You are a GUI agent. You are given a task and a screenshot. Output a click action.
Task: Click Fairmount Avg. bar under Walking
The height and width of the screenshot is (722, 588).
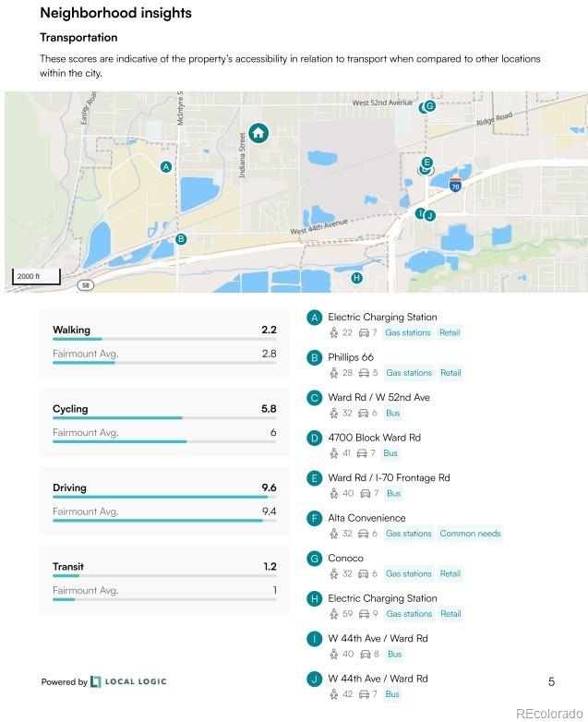(x=164, y=363)
